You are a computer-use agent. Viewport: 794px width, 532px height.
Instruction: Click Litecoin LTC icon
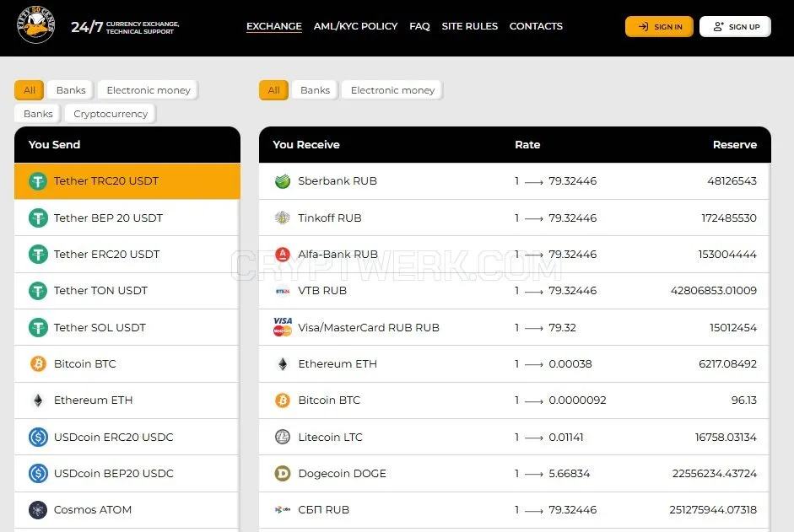coord(283,437)
